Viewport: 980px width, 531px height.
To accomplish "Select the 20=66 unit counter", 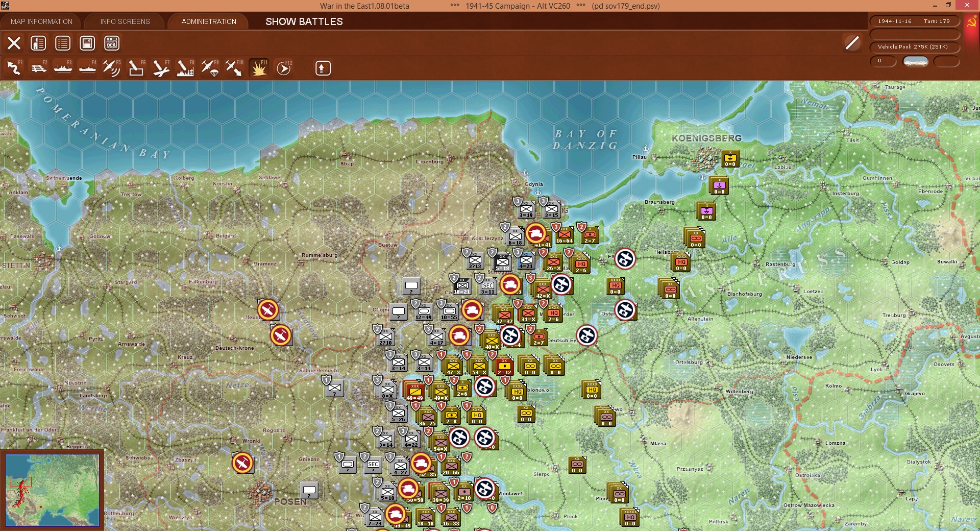I will pyautogui.click(x=451, y=466).
